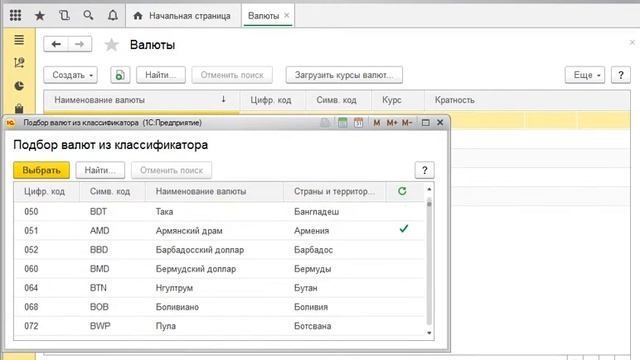Click Отменить поиск in classifier dialog

click(x=171, y=170)
